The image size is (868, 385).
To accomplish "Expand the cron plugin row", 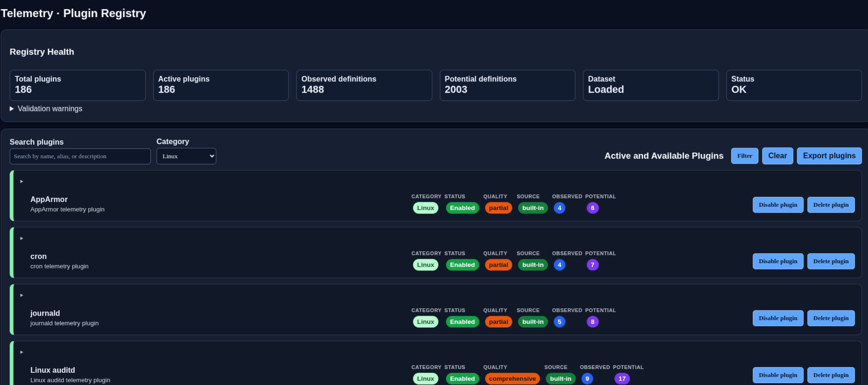I will tap(21, 238).
